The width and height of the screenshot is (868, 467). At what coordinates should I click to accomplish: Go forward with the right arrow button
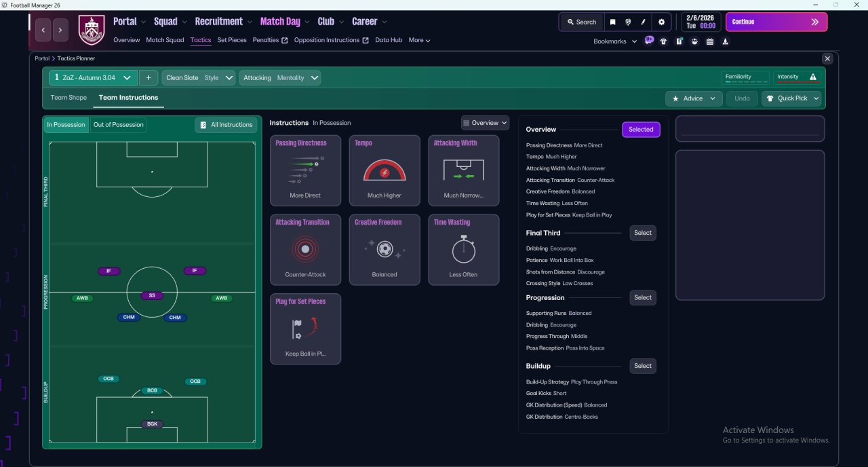pos(61,30)
